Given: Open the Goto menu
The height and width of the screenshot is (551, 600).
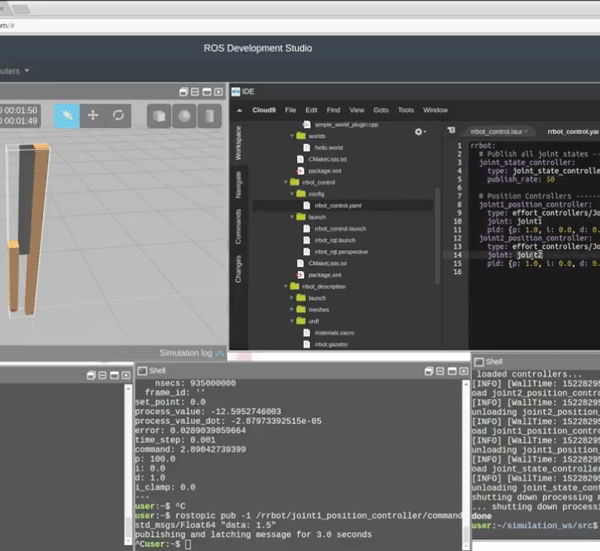Looking at the screenshot, I should point(381,110).
